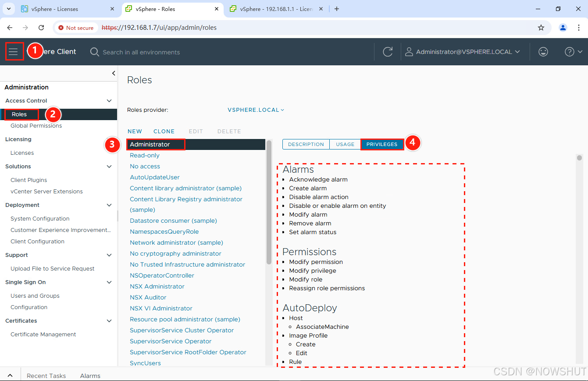Select the NamespacesQueryRole role

click(x=164, y=232)
